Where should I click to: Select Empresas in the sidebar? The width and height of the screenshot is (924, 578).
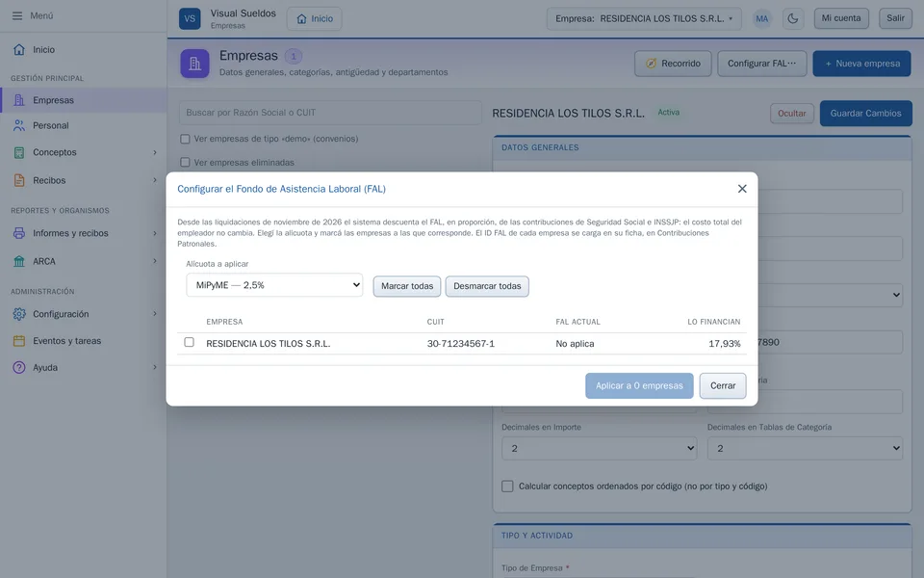pyautogui.click(x=84, y=100)
